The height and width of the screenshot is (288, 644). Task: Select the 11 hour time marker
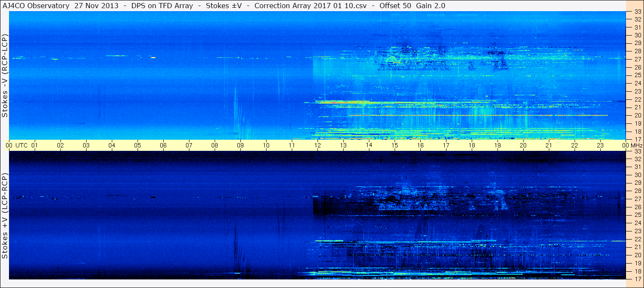pyautogui.click(x=292, y=145)
